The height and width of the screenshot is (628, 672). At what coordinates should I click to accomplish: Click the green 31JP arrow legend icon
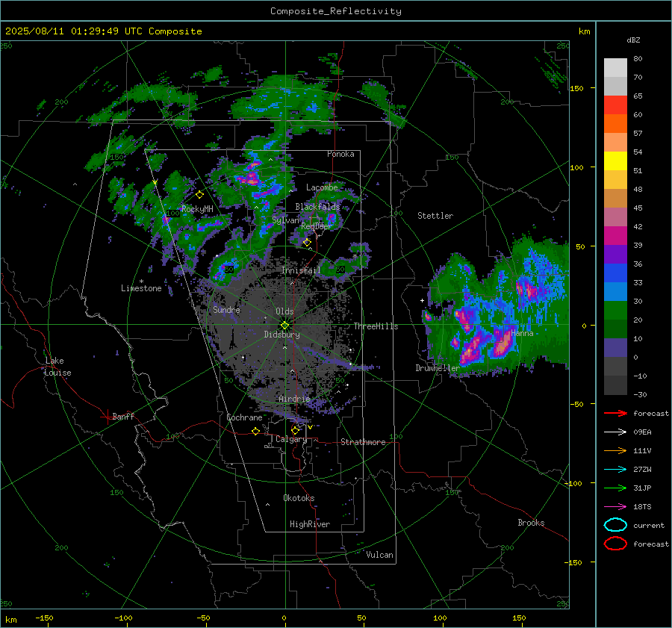tap(615, 488)
